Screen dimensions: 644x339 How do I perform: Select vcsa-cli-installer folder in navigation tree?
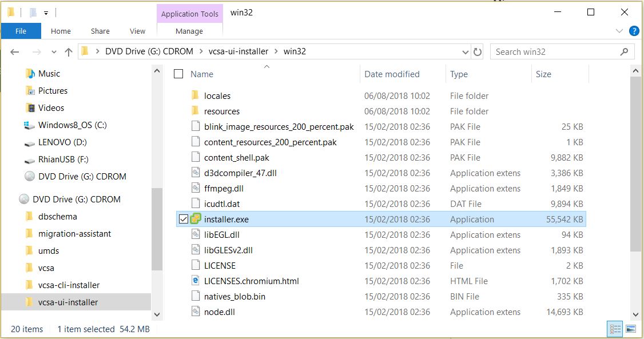pos(69,285)
